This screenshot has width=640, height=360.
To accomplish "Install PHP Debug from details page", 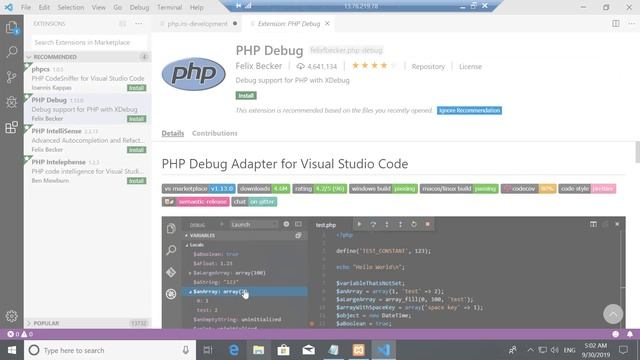I will coord(246,95).
